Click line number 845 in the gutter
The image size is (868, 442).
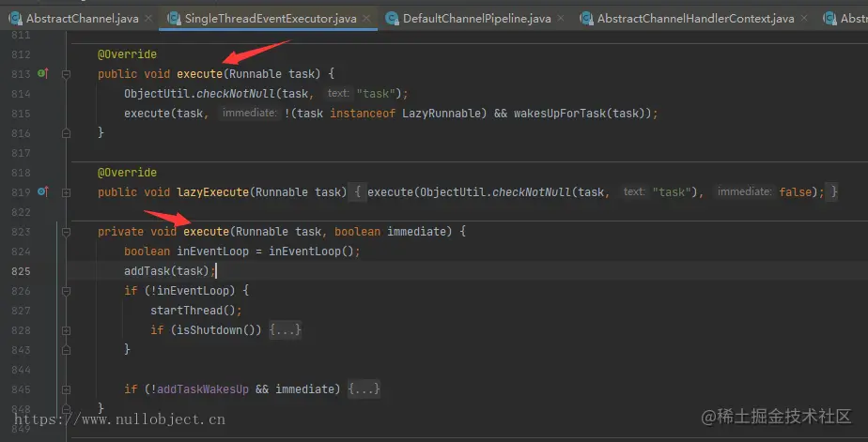coord(21,389)
